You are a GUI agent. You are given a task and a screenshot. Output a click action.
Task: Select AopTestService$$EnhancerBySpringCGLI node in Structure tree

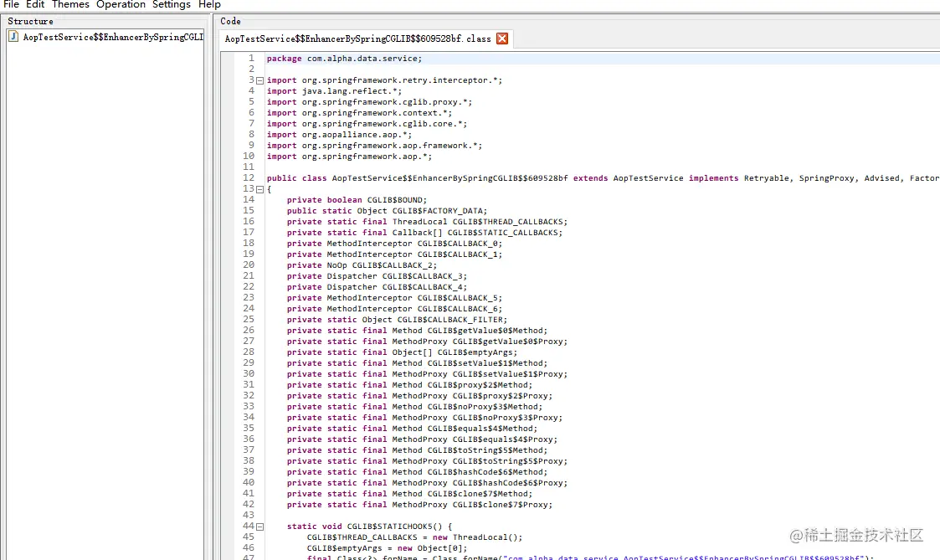(x=113, y=37)
